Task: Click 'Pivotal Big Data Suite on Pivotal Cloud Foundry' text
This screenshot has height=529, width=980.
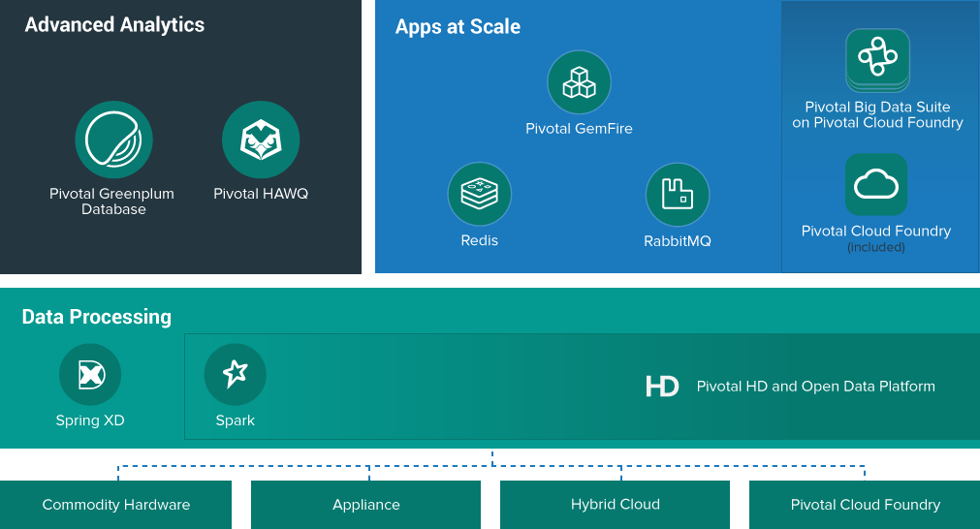Action: [877, 115]
